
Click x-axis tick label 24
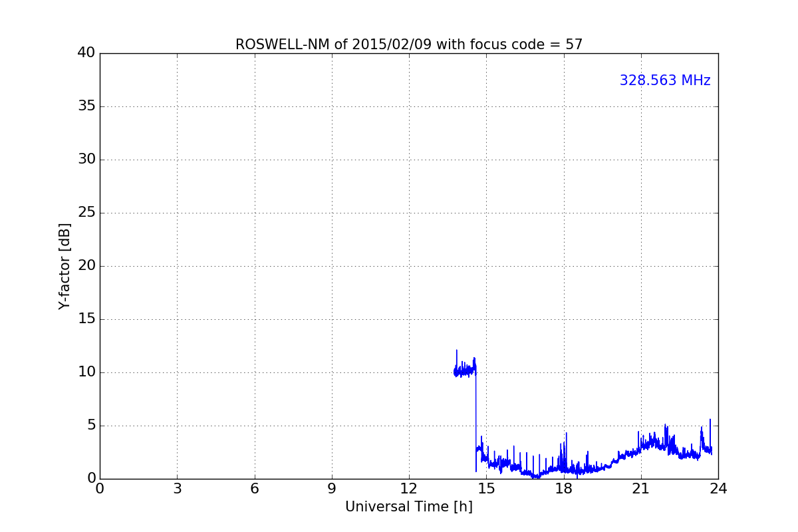tap(718, 489)
